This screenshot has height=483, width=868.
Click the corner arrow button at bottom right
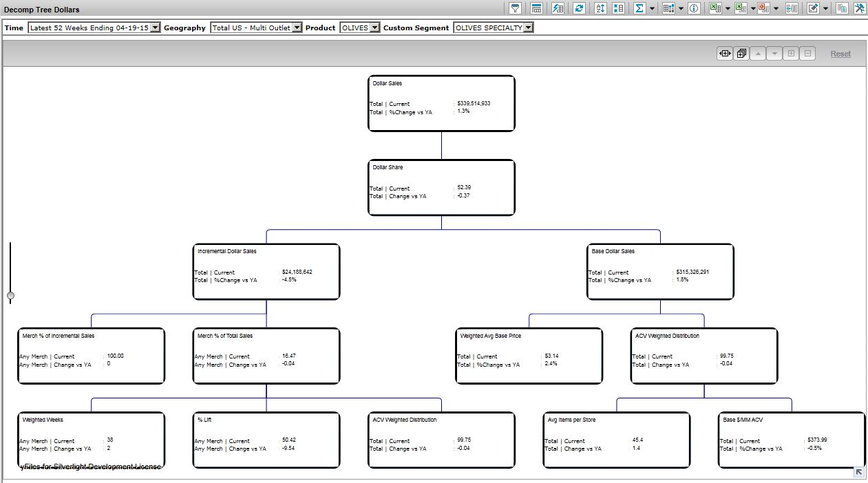click(858, 472)
